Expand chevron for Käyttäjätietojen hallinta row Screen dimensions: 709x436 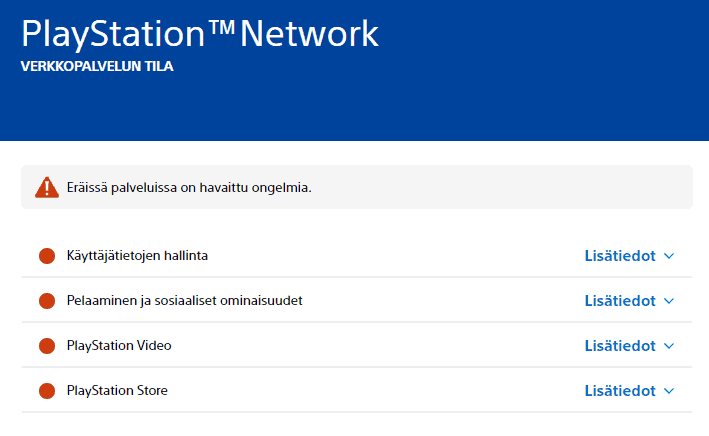[x=669, y=256]
